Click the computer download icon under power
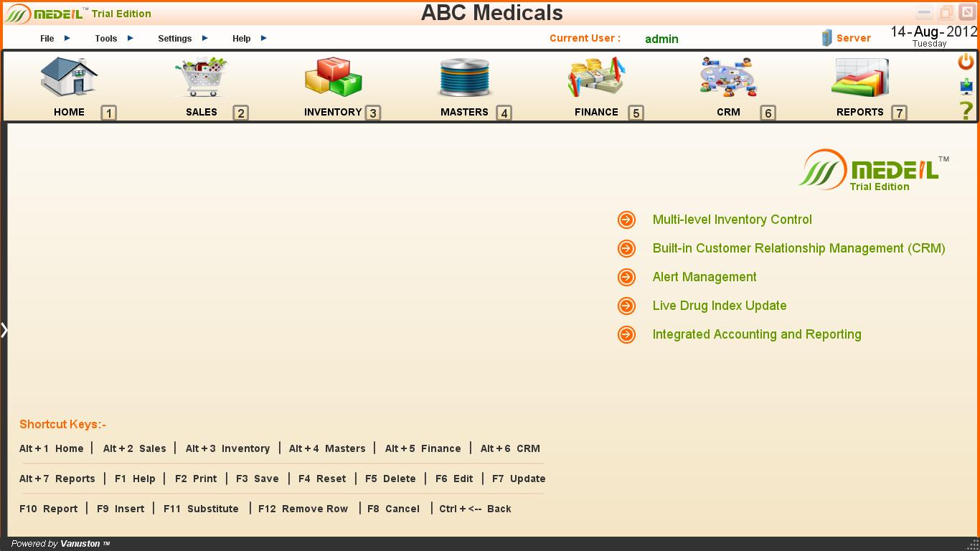The height and width of the screenshot is (551, 980). pyautogui.click(x=966, y=87)
